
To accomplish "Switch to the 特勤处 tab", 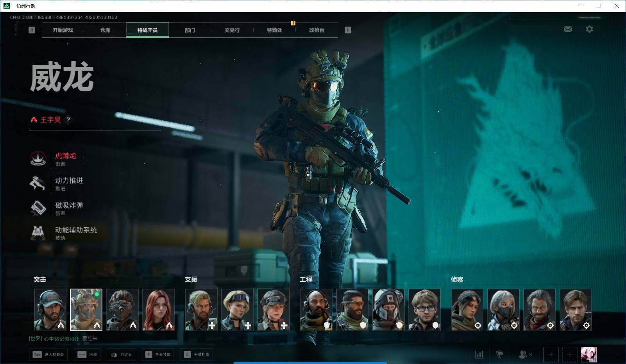I will (274, 30).
